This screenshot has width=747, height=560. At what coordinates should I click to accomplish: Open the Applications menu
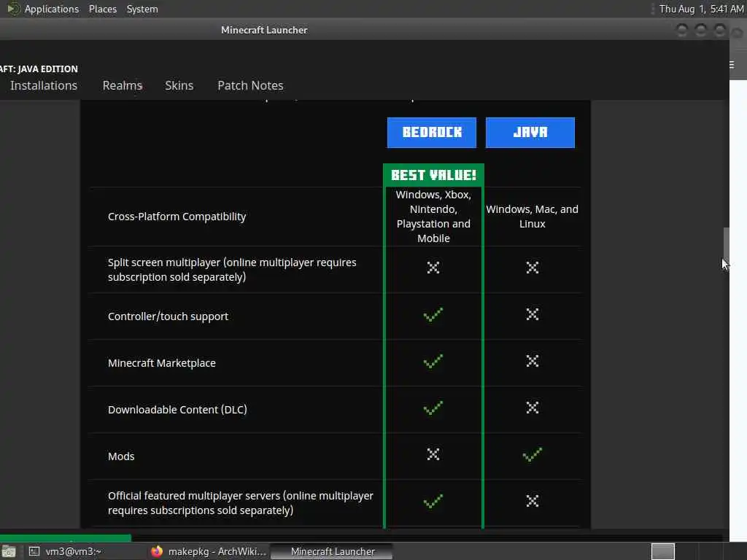tap(52, 9)
